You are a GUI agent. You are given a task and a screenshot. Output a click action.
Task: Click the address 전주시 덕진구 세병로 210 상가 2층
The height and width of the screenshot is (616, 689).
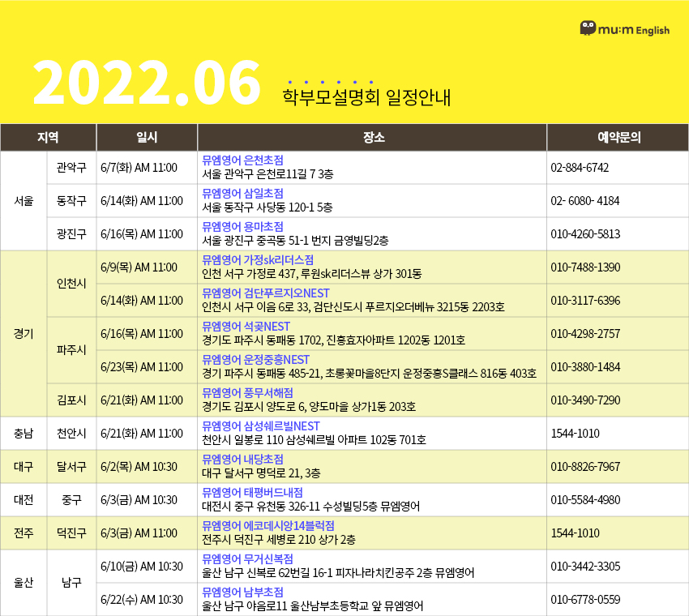[x=279, y=540]
